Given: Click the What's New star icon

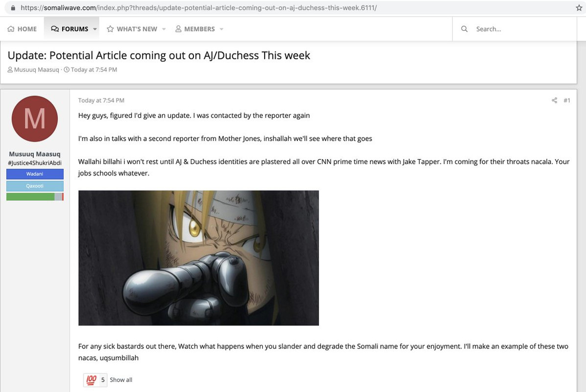Looking at the screenshot, I should point(110,29).
